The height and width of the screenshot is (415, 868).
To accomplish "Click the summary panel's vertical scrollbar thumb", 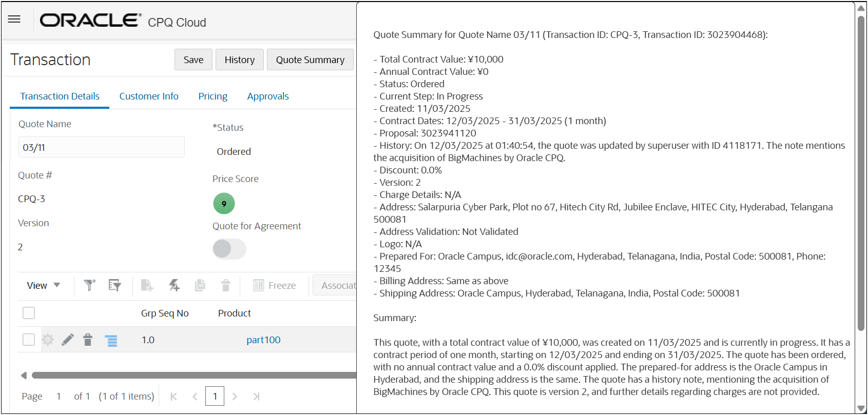I will click(x=861, y=173).
